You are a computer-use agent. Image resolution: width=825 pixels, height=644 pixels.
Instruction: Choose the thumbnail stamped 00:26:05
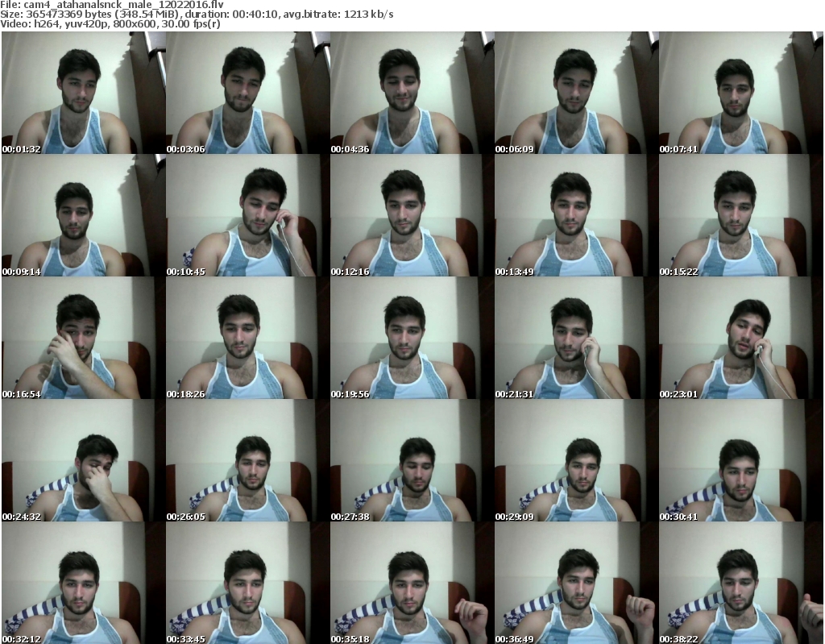[x=248, y=461]
